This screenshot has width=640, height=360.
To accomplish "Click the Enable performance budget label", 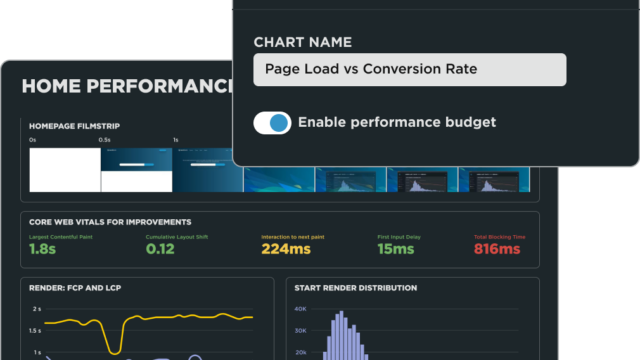I will pyautogui.click(x=397, y=122).
